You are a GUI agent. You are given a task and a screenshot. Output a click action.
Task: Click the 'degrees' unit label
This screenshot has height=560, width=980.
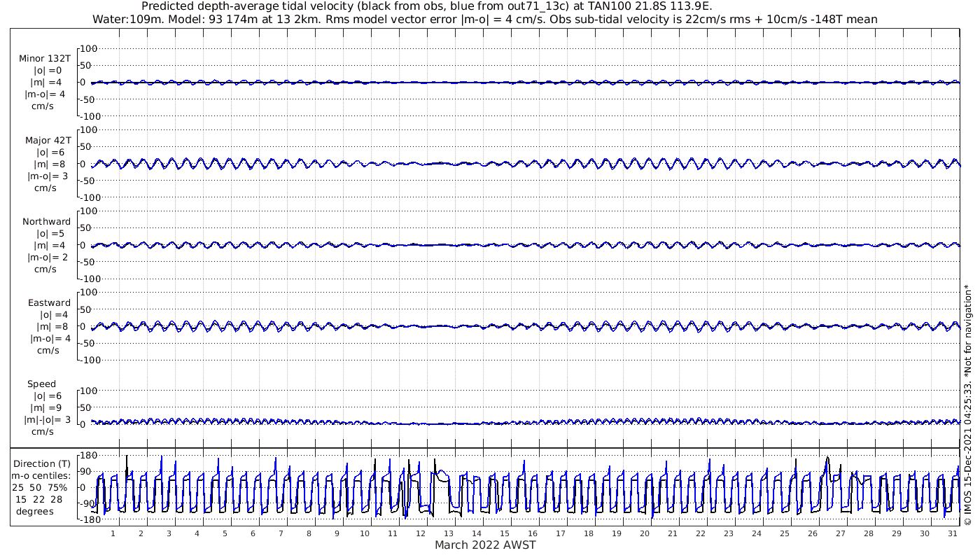[x=35, y=511]
